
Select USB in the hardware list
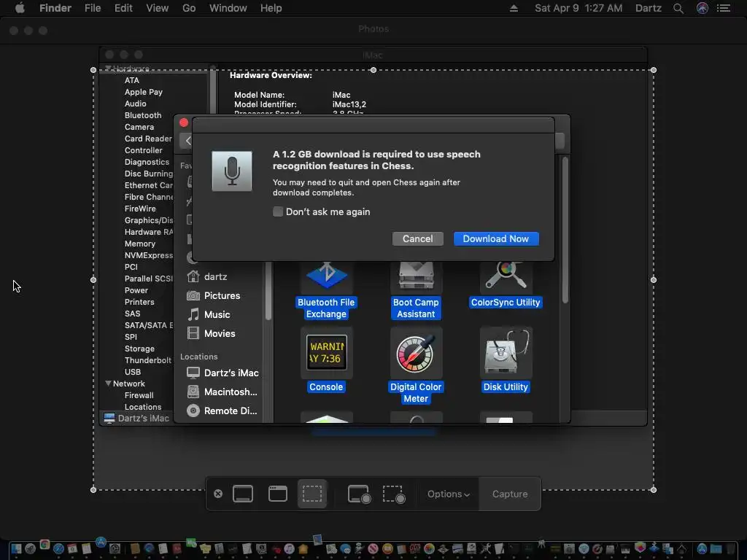tap(133, 372)
